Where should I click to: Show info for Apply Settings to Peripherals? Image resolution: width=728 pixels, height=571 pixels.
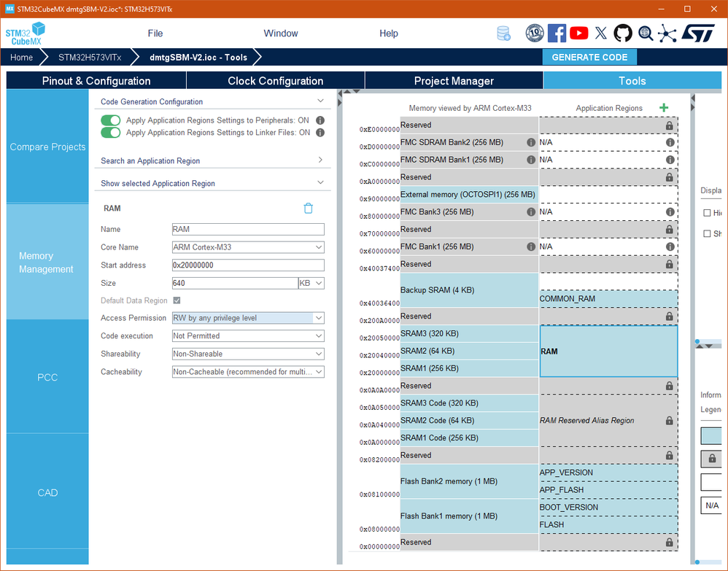(x=320, y=120)
